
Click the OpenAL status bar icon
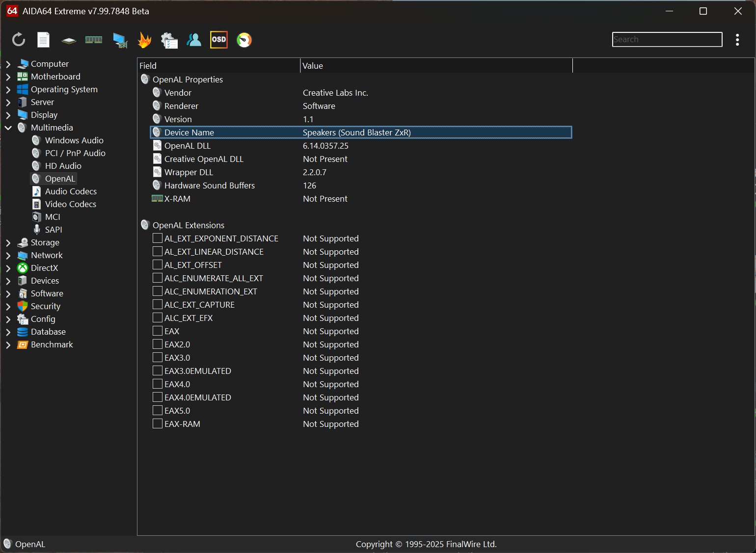coord(7,544)
